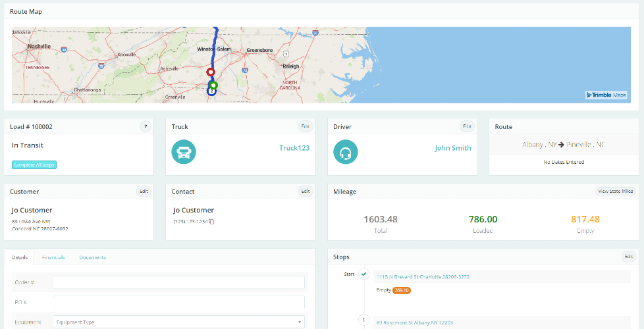Copy the contact phone number icon
644x329 pixels.
click(x=212, y=222)
